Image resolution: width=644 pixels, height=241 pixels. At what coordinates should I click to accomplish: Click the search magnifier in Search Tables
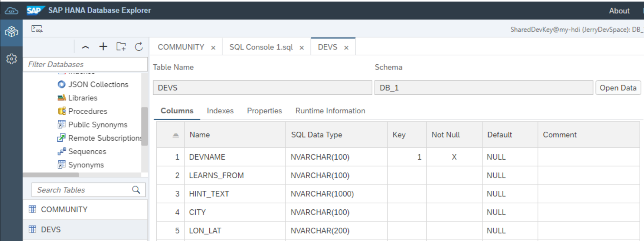tap(136, 190)
